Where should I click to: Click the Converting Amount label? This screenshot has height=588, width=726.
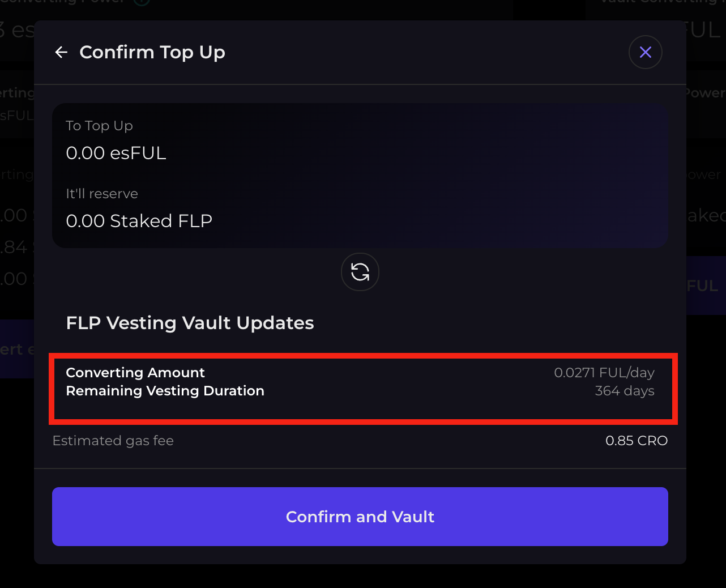tap(135, 373)
